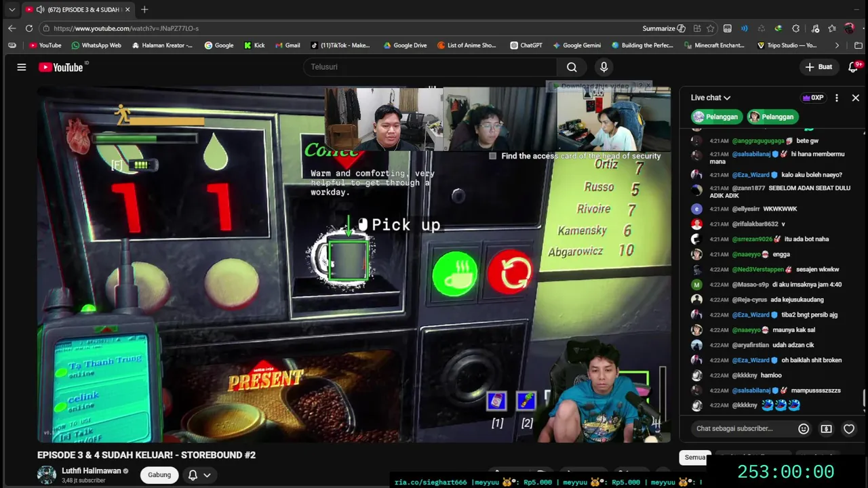The image size is (868, 488).
Task: Focus the Telusuri search field
Action: pos(431,67)
